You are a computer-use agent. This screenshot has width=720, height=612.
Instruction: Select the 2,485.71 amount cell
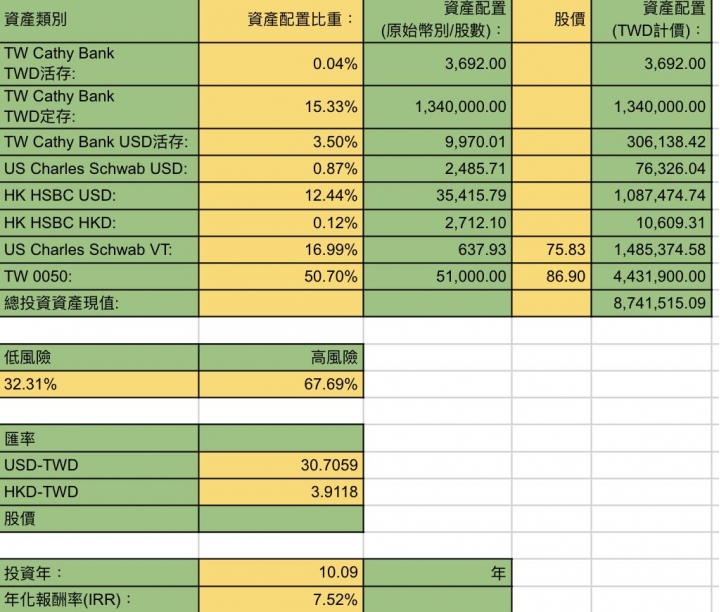click(438, 169)
